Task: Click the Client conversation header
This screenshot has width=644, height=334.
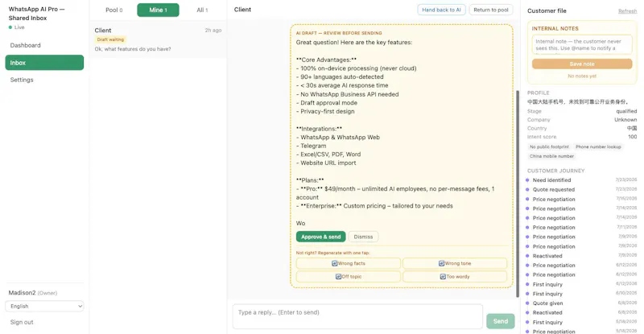Action: click(x=242, y=10)
